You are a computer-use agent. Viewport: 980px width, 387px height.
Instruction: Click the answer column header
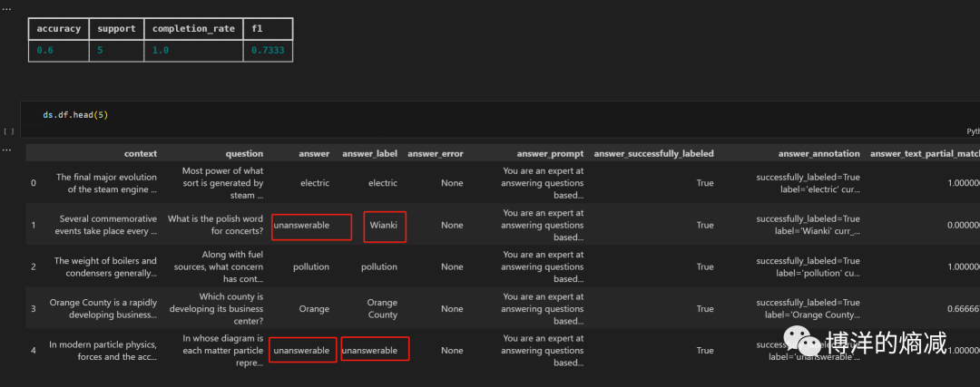[x=314, y=153]
